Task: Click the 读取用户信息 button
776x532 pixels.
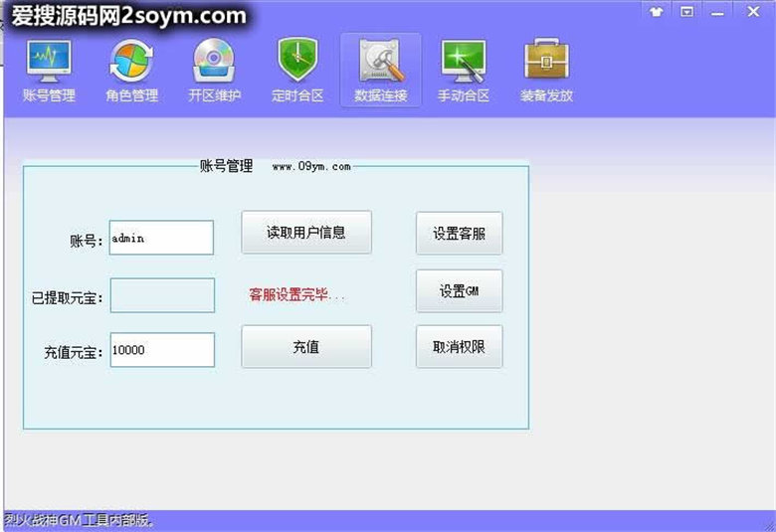Action: [306, 232]
